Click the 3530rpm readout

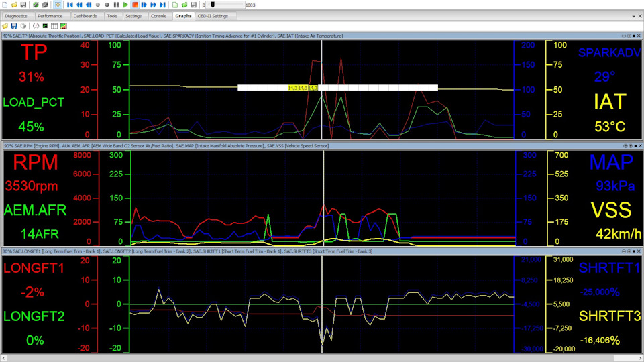pos(32,186)
